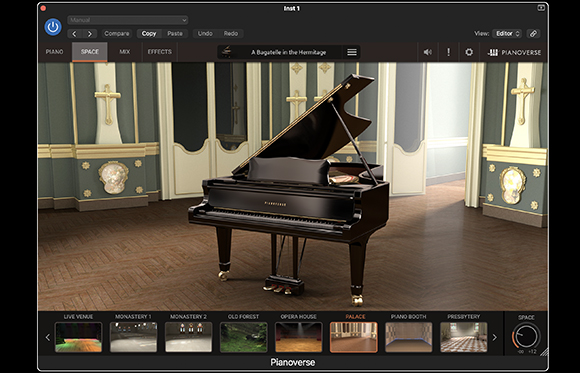Screen dimensions: 580x373
Task: Click the Undo button
Action: tap(205, 34)
